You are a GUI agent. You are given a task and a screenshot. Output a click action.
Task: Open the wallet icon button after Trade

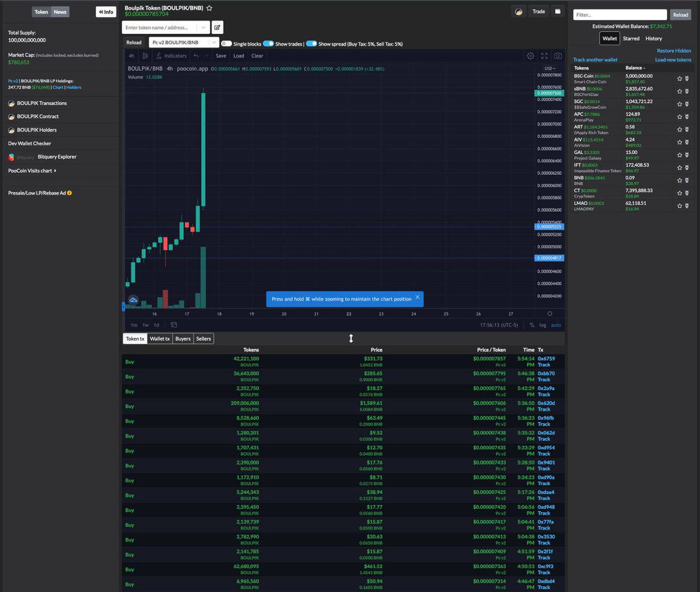558,12
